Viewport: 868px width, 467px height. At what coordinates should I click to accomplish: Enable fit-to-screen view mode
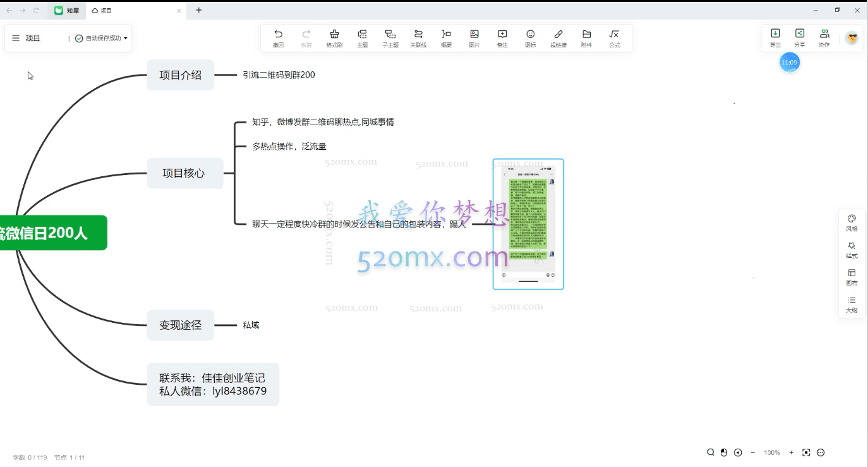(x=806, y=452)
